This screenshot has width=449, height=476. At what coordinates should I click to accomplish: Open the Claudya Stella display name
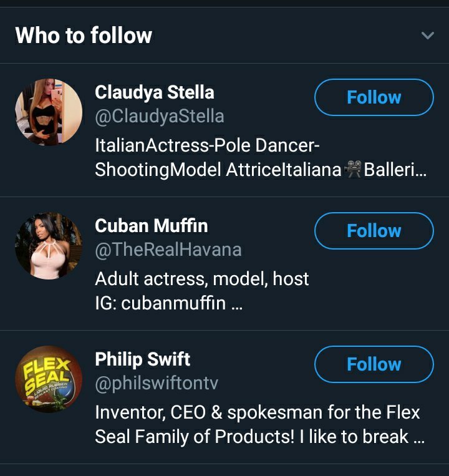point(154,92)
